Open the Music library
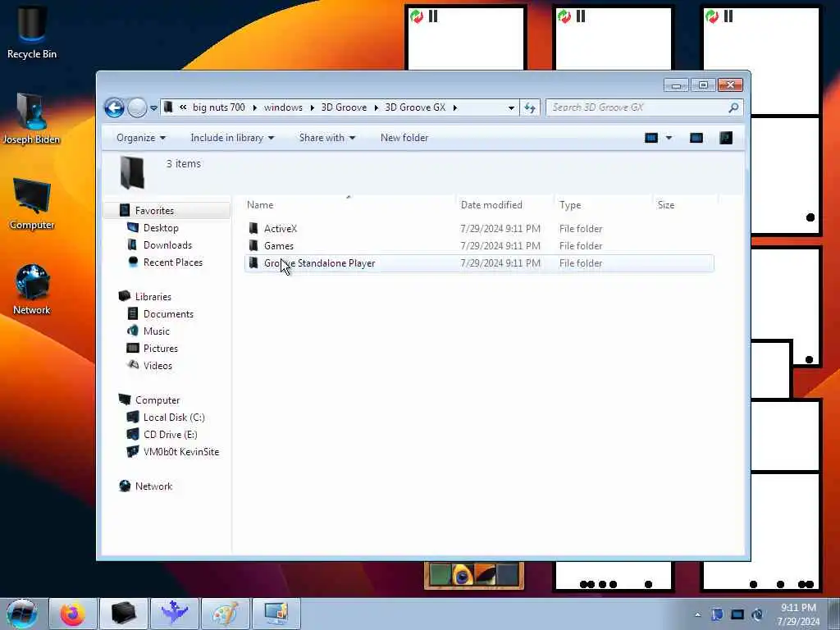Image resolution: width=840 pixels, height=630 pixels. (156, 331)
